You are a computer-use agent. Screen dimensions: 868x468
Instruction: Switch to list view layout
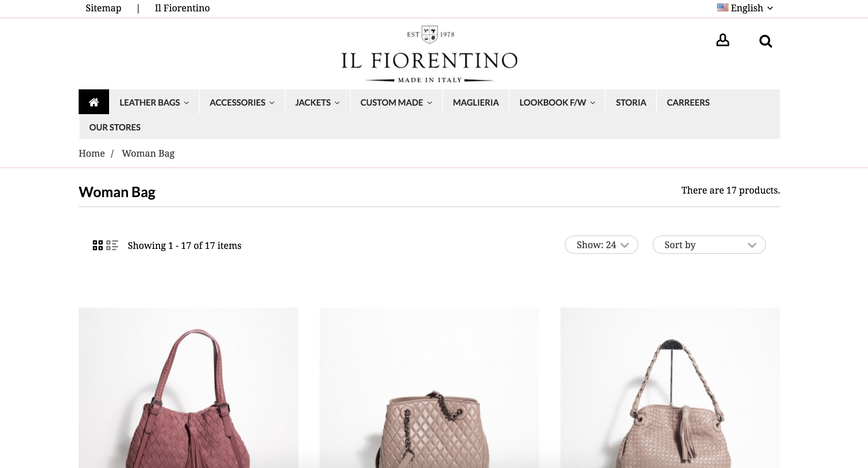112,245
